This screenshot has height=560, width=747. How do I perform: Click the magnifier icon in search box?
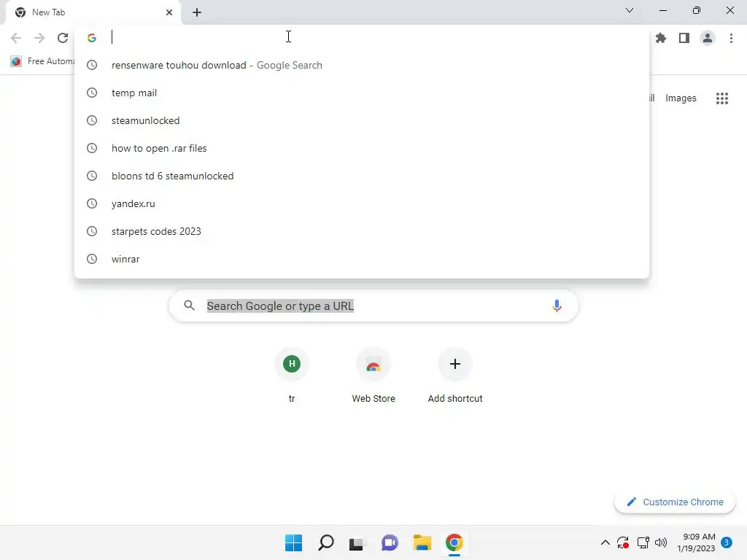(x=190, y=306)
